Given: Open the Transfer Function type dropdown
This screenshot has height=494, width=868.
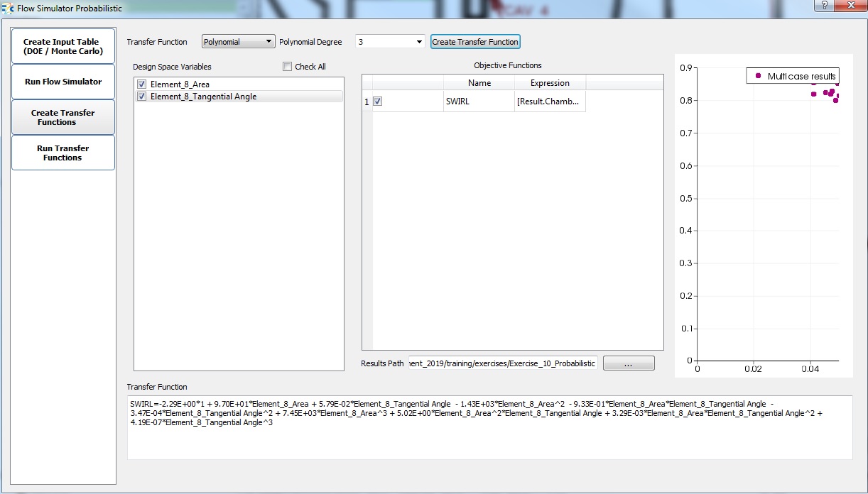Looking at the screenshot, I should (x=238, y=42).
